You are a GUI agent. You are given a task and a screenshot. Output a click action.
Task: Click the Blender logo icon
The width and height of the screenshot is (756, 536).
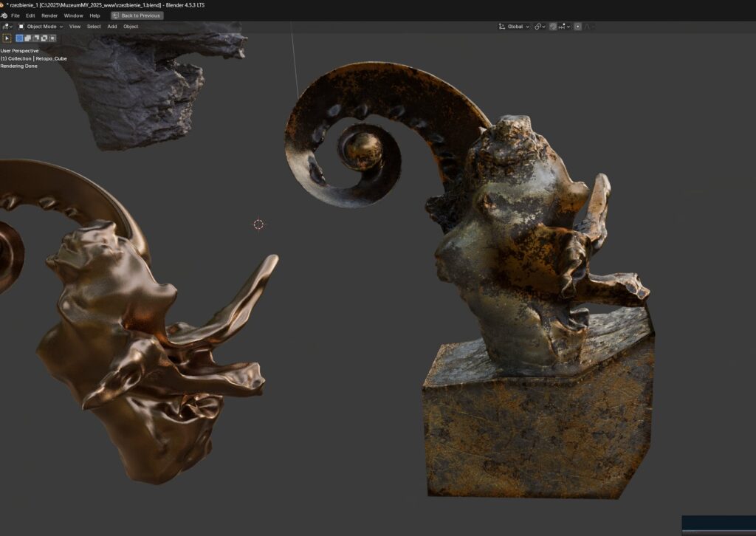[x=4, y=16]
